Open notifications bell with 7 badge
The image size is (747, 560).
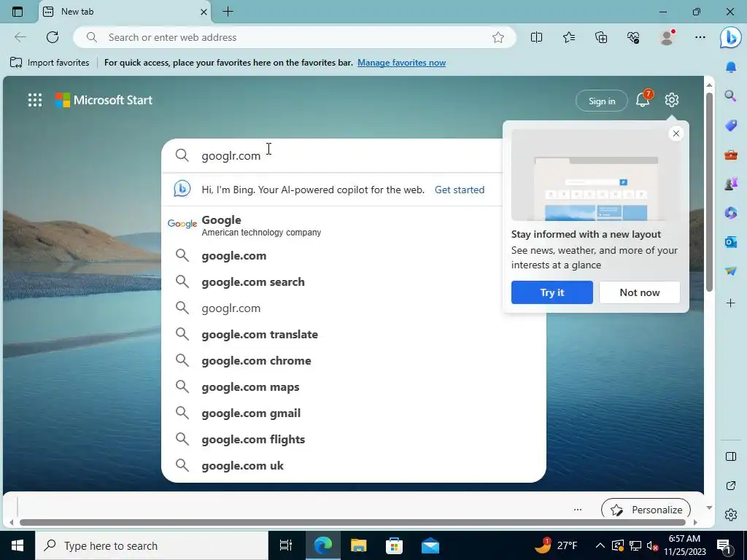643,99
